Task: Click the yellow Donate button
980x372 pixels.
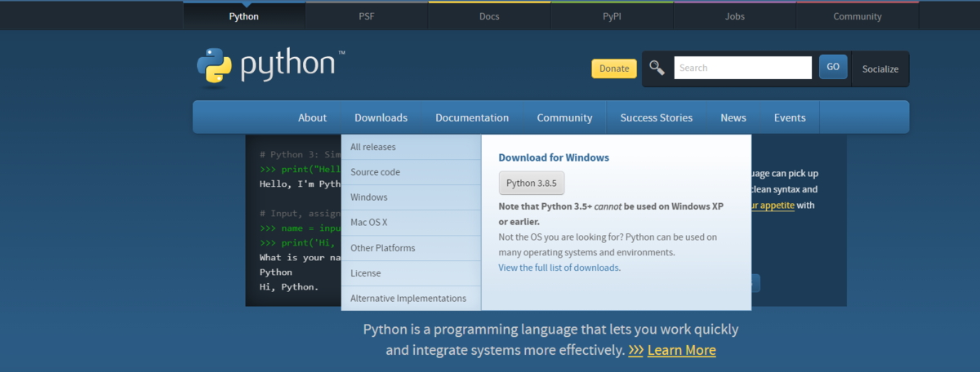Action: tap(614, 69)
